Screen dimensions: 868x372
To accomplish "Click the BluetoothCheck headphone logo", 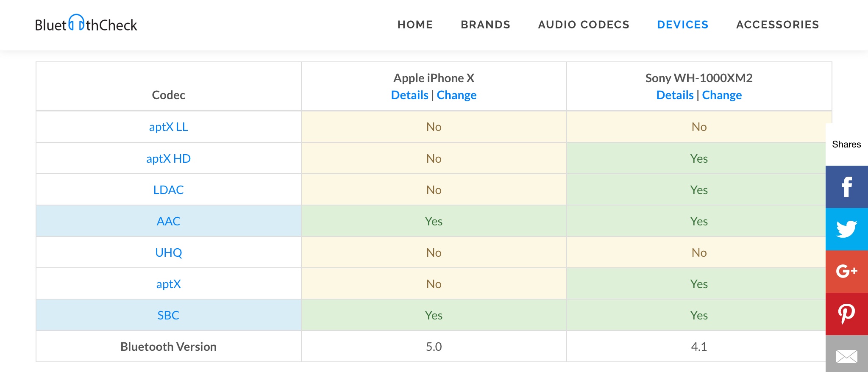I will coord(86,24).
